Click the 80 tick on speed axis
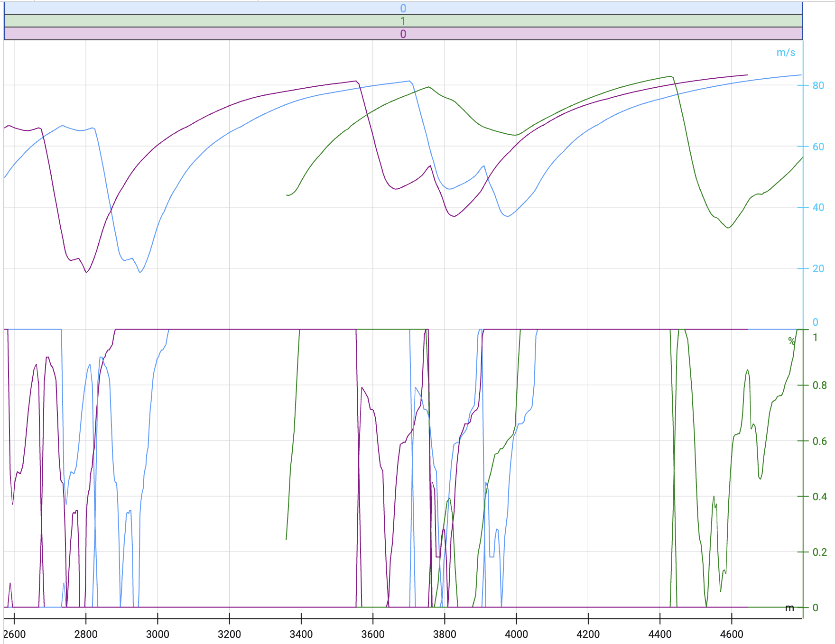 point(818,85)
